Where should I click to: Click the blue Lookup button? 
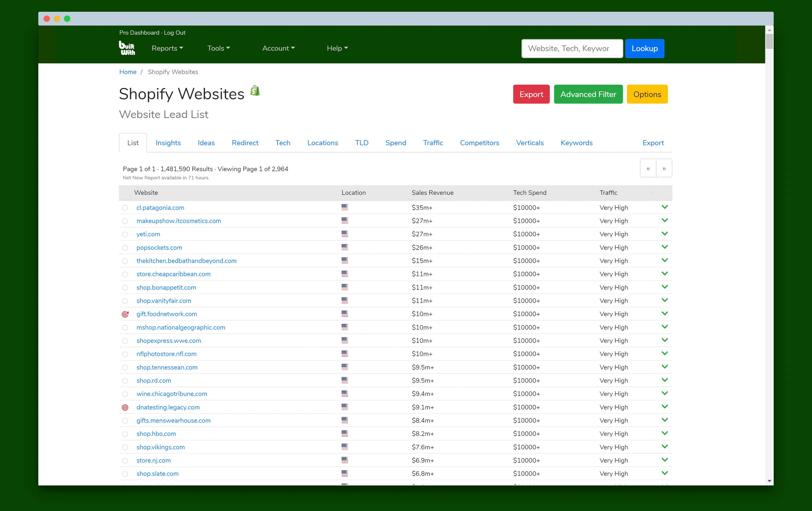pyautogui.click(x=644, y=49)
